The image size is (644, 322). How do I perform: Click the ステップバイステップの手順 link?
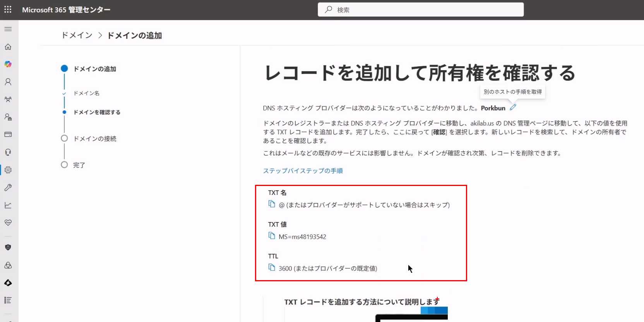point(303,171)
